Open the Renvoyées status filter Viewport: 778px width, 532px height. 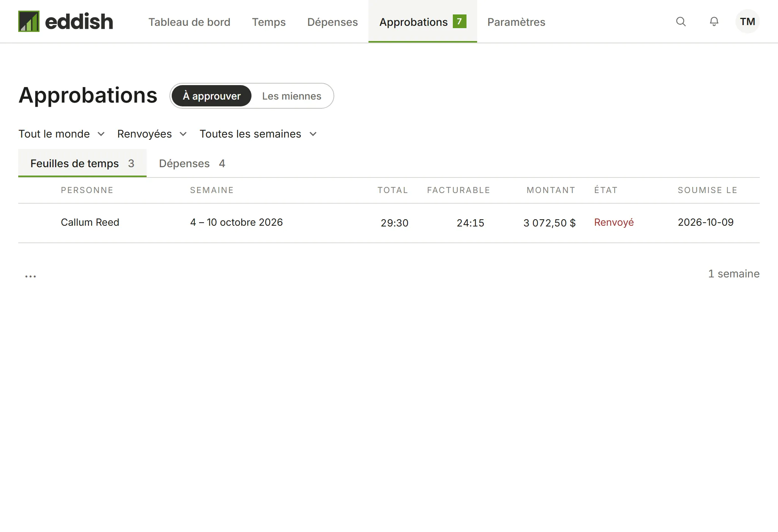pyautogui.click(x=152, y=134)
